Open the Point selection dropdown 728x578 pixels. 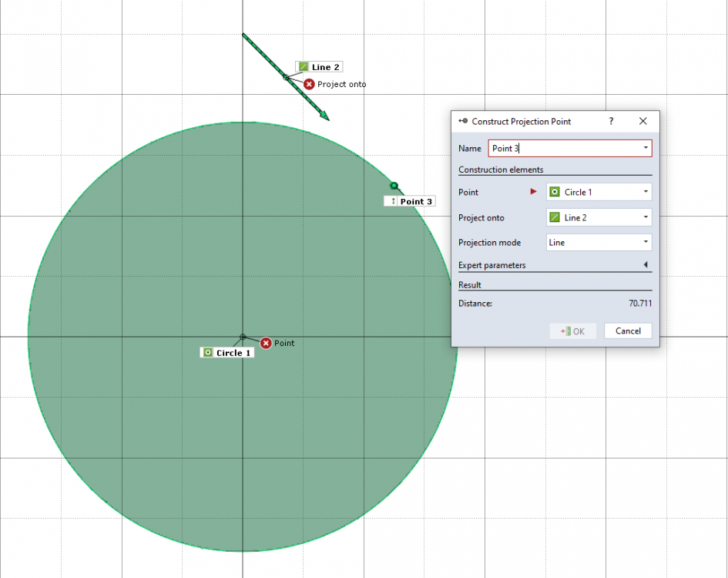(x=646, y=191)
